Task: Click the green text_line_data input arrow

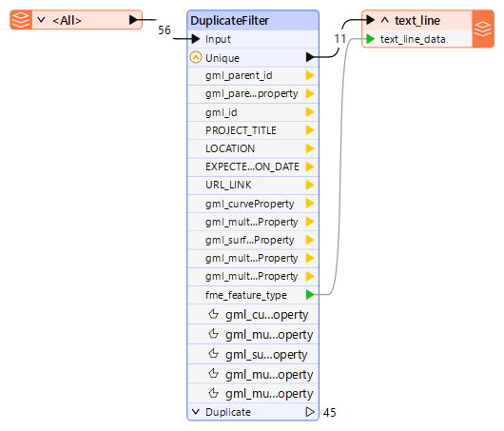Action: 371,39
